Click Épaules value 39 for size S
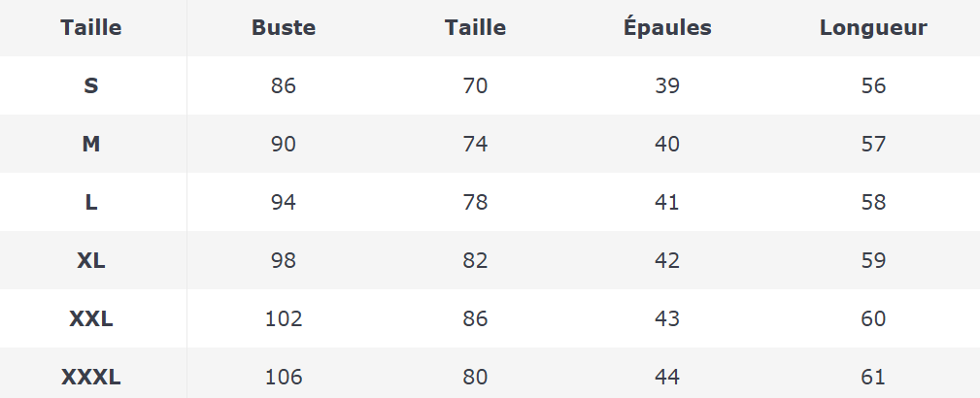 click(x=667, y=85)
